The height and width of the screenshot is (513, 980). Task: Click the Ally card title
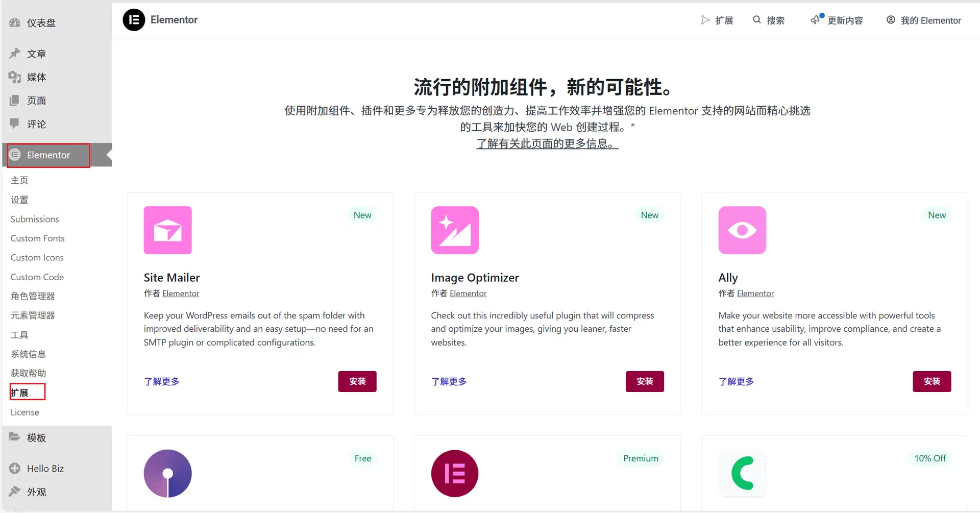click(728, 278)
